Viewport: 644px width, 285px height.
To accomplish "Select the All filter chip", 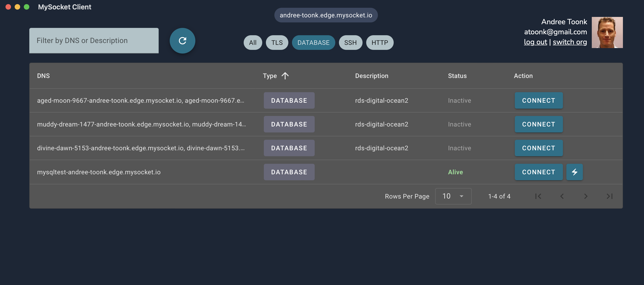I will (x=253, y=43).
